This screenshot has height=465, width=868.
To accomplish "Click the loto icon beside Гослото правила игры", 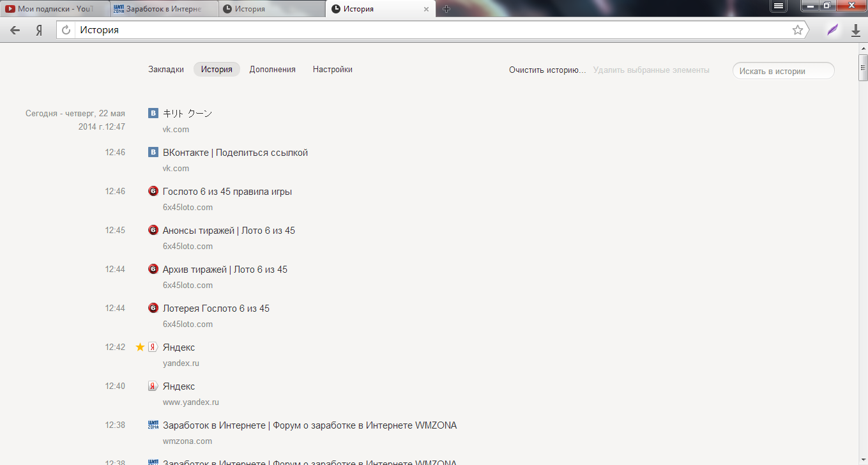I will click(153, 191).
